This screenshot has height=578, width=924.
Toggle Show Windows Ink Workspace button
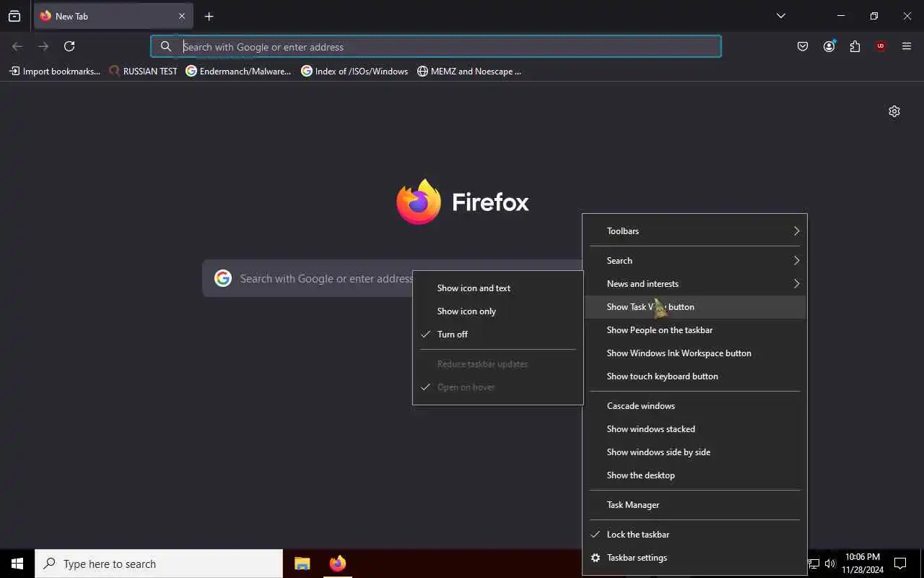pyautogui.click(x=695, y=353)
